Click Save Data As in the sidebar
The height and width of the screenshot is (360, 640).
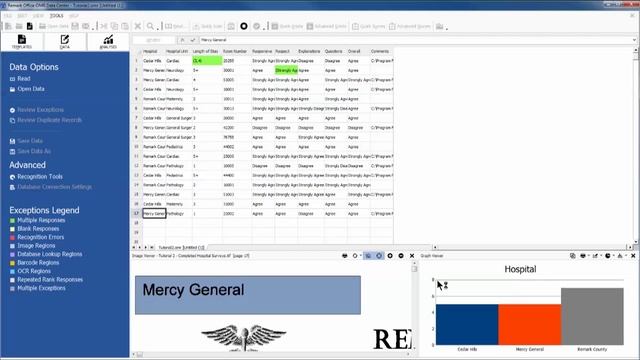tap(34, 151)
